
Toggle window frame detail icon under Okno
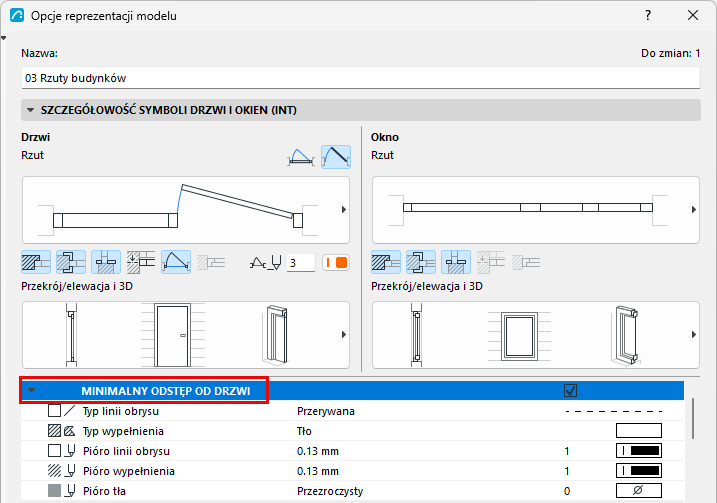pos(421,262)
